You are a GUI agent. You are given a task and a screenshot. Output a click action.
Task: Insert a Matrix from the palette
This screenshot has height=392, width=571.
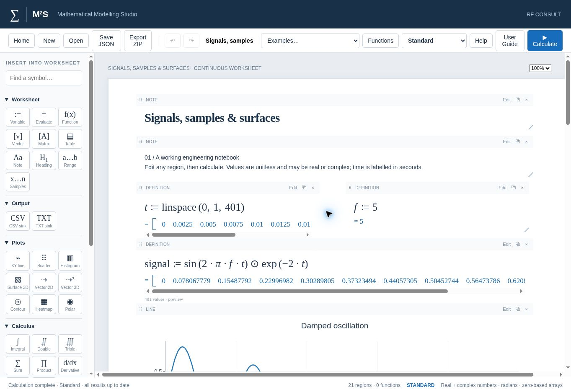coord(44,139)
